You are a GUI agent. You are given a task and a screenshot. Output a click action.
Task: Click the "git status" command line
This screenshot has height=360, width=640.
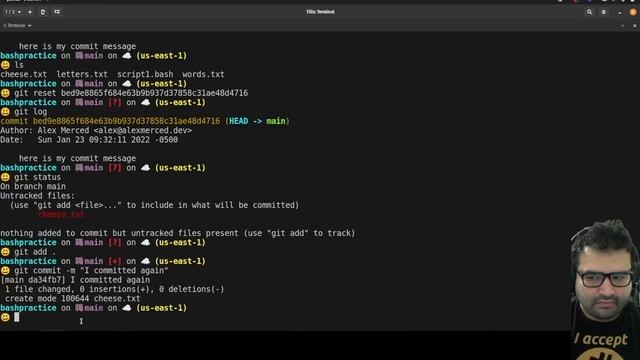click(x=38, y=177)
